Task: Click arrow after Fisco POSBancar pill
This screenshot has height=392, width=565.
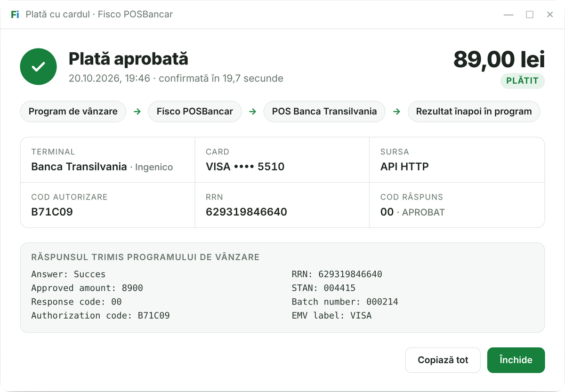Action: click(253, 112)
